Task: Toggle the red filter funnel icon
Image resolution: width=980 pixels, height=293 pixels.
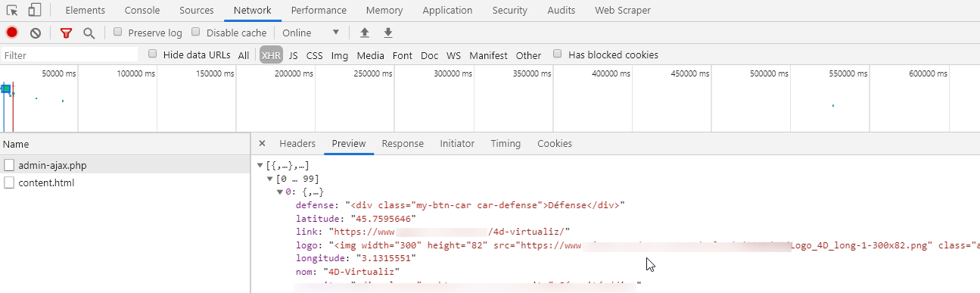Action: click(66, 33)
